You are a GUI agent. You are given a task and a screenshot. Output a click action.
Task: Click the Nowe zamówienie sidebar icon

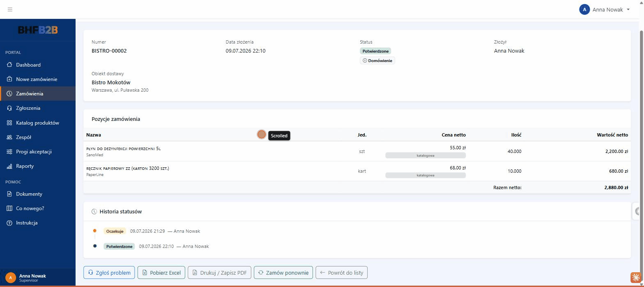point(9,79)
